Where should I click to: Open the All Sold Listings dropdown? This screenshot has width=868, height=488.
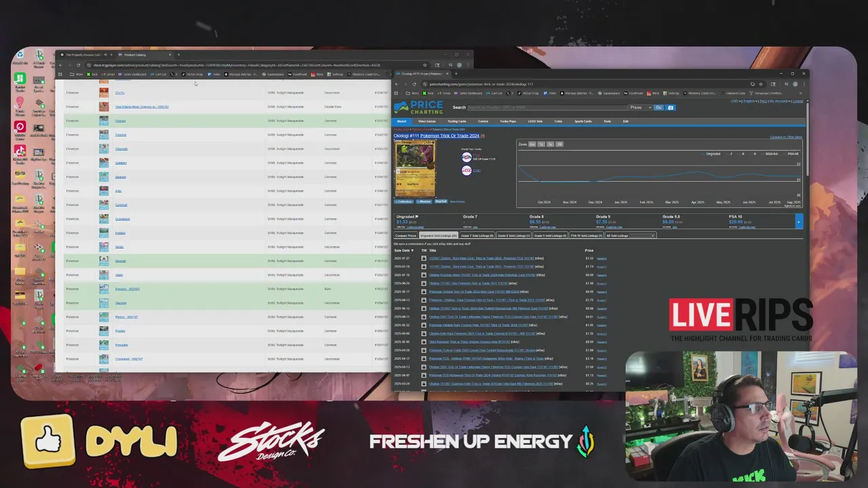[630, 235]
